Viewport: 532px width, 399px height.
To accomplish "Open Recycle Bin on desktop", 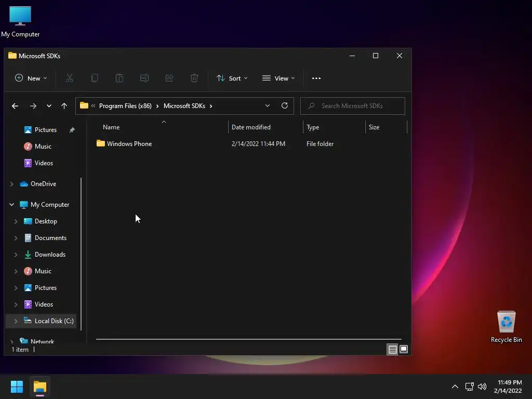I will pyautogui.click(x=506, y=327).
